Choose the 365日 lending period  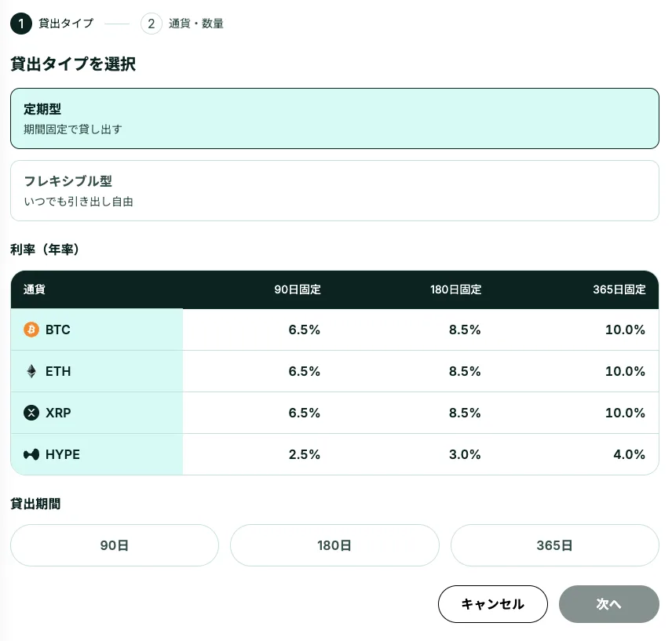click(554, 545)
